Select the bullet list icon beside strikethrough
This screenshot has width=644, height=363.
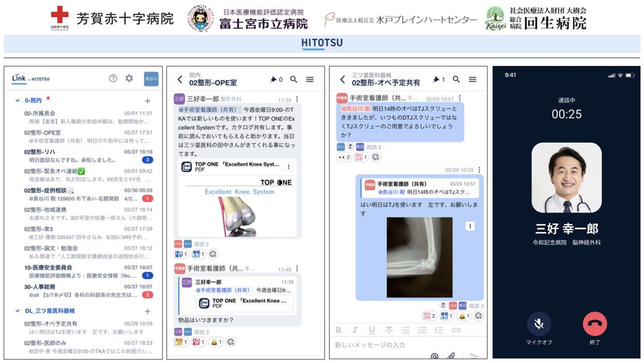(x=405, y=330)
